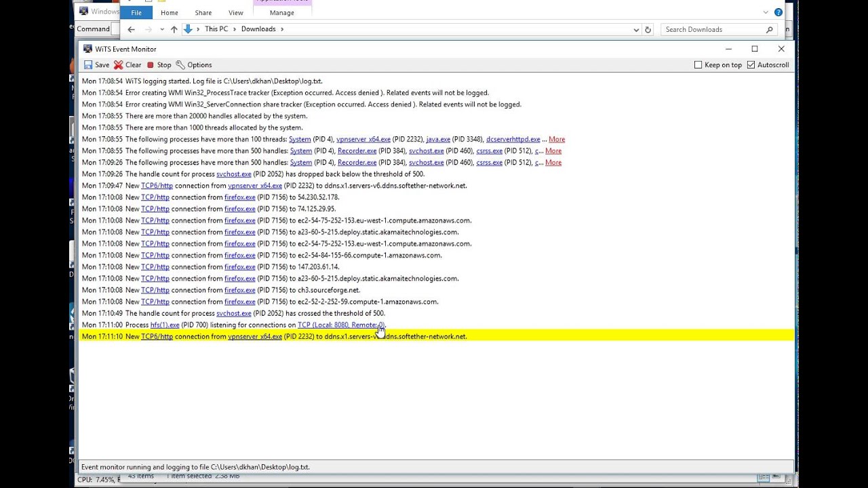Select the 'more than 1000 threads' row
The image size is (868, 488).
(437, 127)
